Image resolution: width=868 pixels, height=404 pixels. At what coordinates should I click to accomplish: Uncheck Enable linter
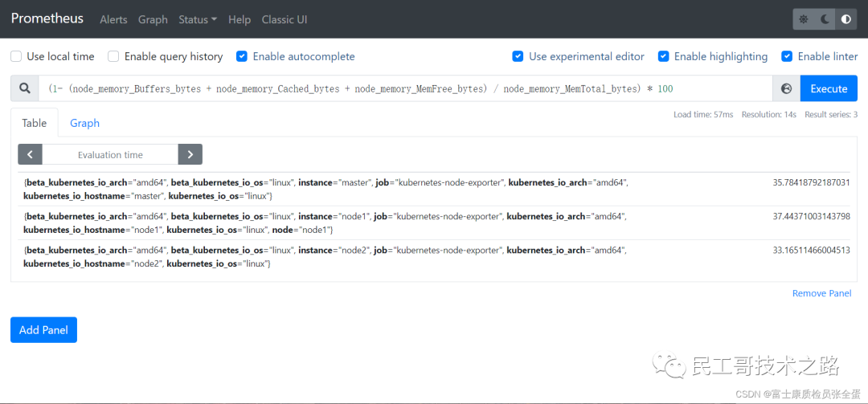[787, 56]
